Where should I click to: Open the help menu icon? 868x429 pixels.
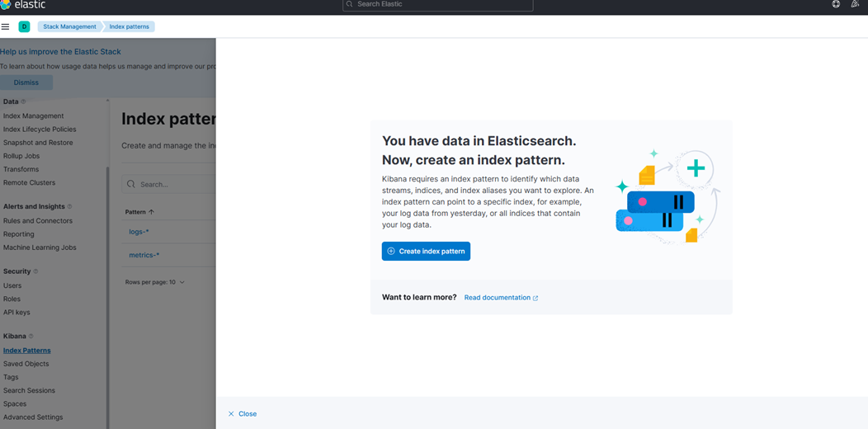836,4
